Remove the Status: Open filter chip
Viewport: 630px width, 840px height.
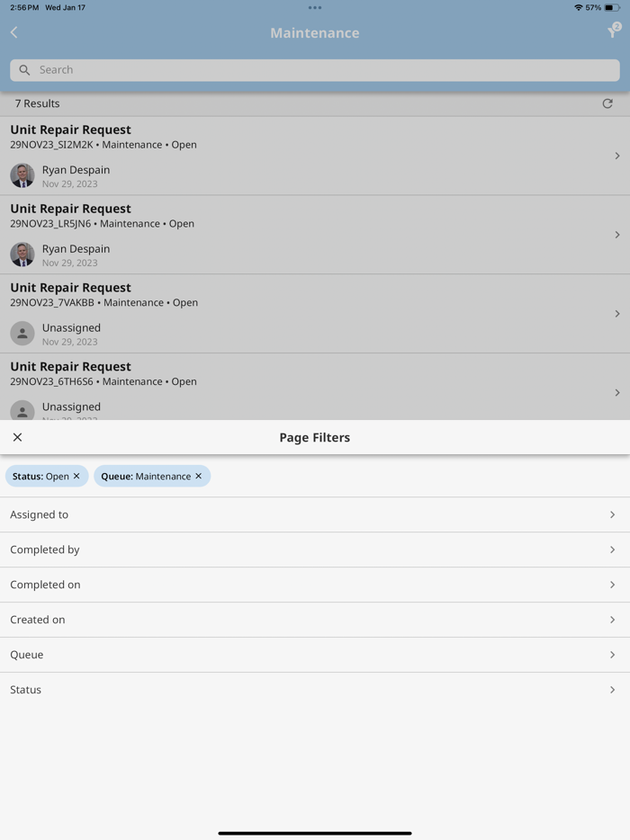(76, 476)
